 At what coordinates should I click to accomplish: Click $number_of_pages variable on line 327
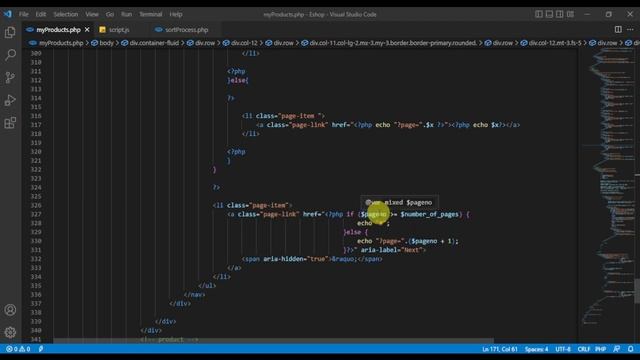429,214
